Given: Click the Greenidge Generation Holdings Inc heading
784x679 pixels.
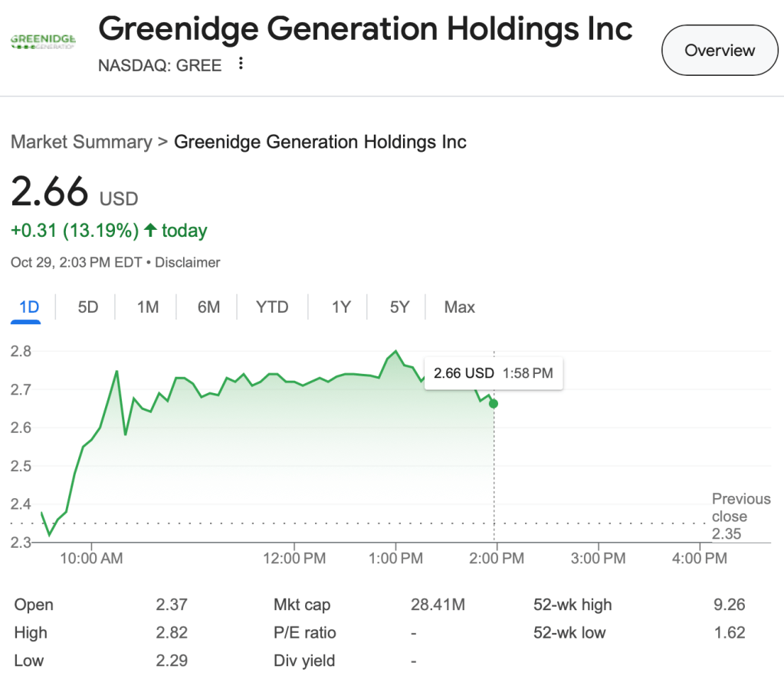Looking at the screenshot, I should (366, 30).
